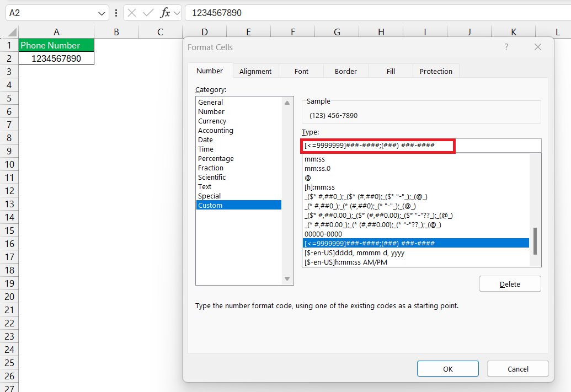Select row 20 header
This screenshot has height=392, width=571.
pyautogui.click(x=9, y=297)
